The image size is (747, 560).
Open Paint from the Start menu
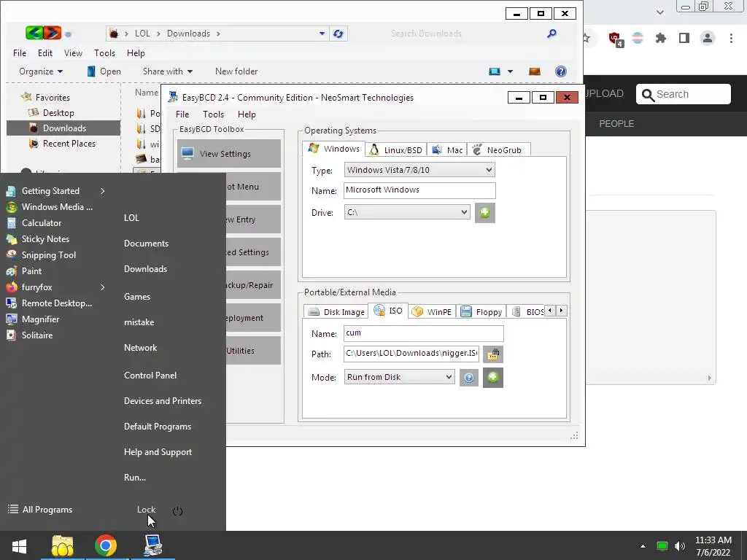coord(31,271)
